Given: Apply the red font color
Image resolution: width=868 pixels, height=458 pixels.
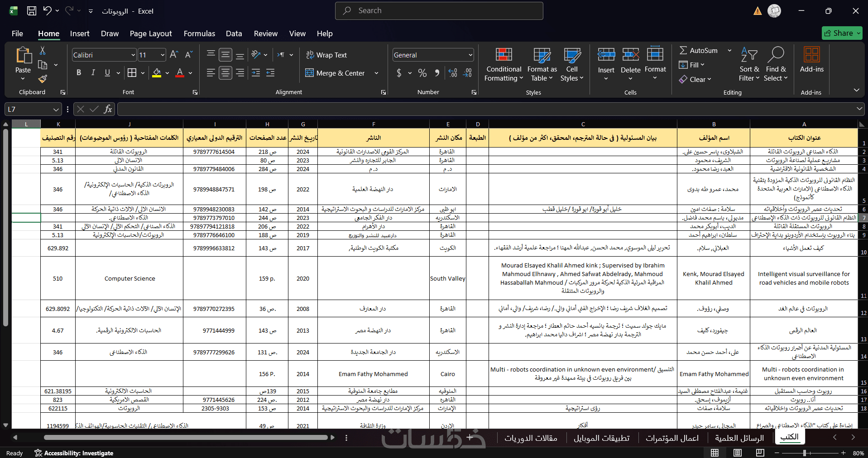Looking at the screenshot, I should click(x=180, y=73).
